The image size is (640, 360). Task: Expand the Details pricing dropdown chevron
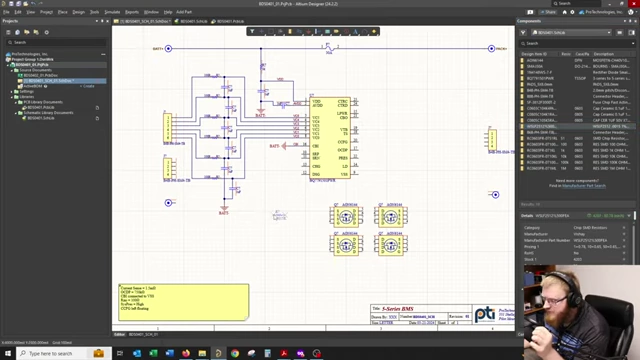coord(629,216)
